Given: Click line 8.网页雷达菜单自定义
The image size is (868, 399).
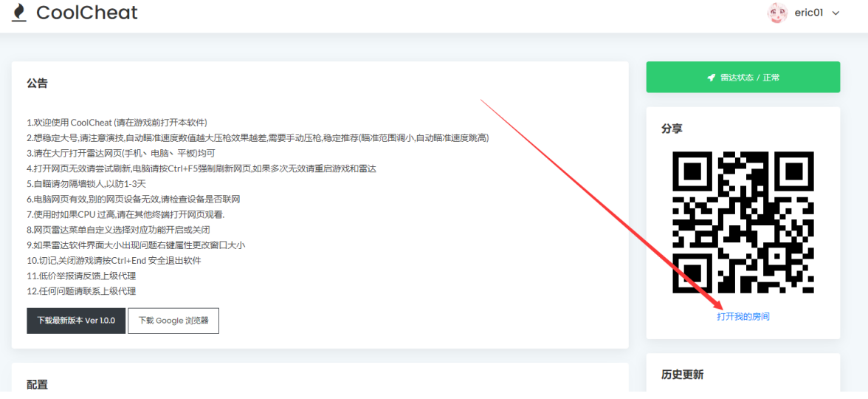Looking at the screenshot, I should point(118,230).
